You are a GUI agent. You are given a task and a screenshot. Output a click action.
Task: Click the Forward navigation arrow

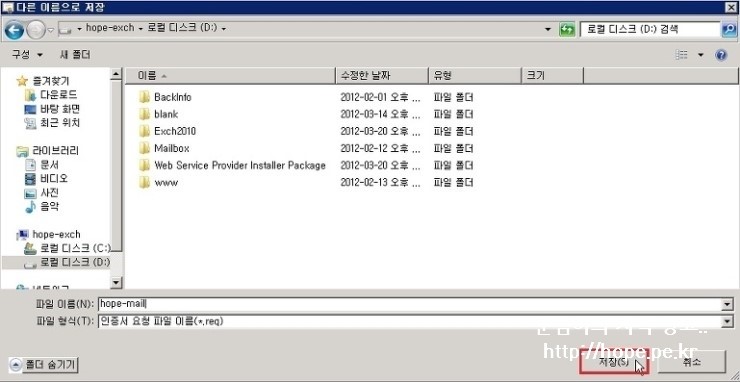pyautogui.click(x=35, y=31)
